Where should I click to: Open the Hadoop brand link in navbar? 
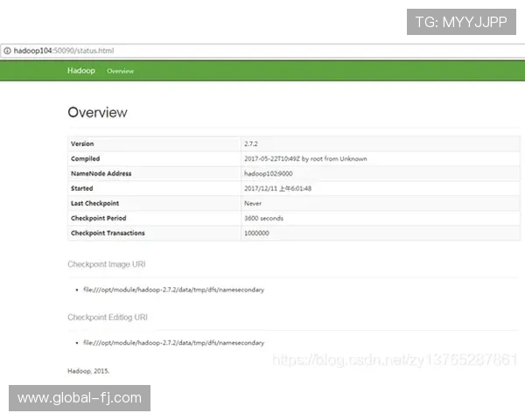pyautogui.click(x=81, y=71)
